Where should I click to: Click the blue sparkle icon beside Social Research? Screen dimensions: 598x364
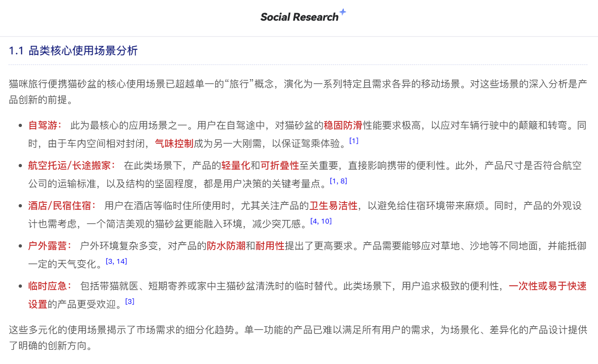pyautogui.click(x=343, y=12)
